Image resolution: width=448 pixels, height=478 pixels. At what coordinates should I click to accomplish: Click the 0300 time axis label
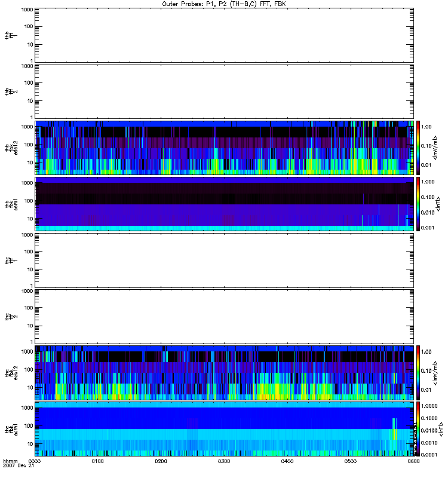(x=224, y=461)
